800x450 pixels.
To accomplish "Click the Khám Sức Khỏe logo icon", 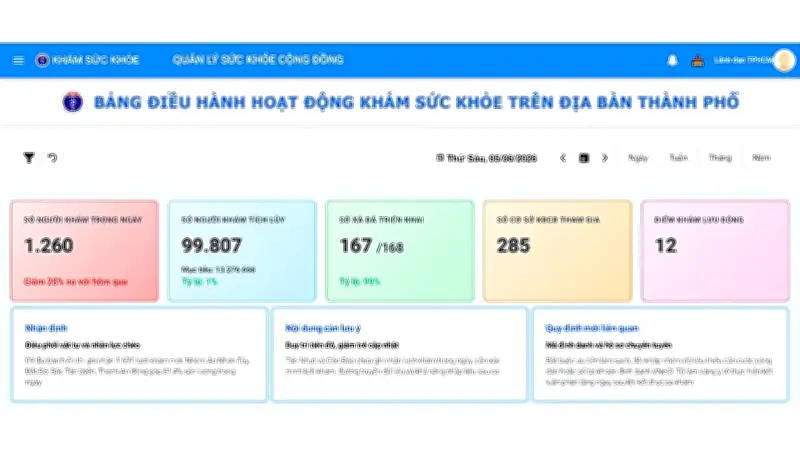I will 42,60.
